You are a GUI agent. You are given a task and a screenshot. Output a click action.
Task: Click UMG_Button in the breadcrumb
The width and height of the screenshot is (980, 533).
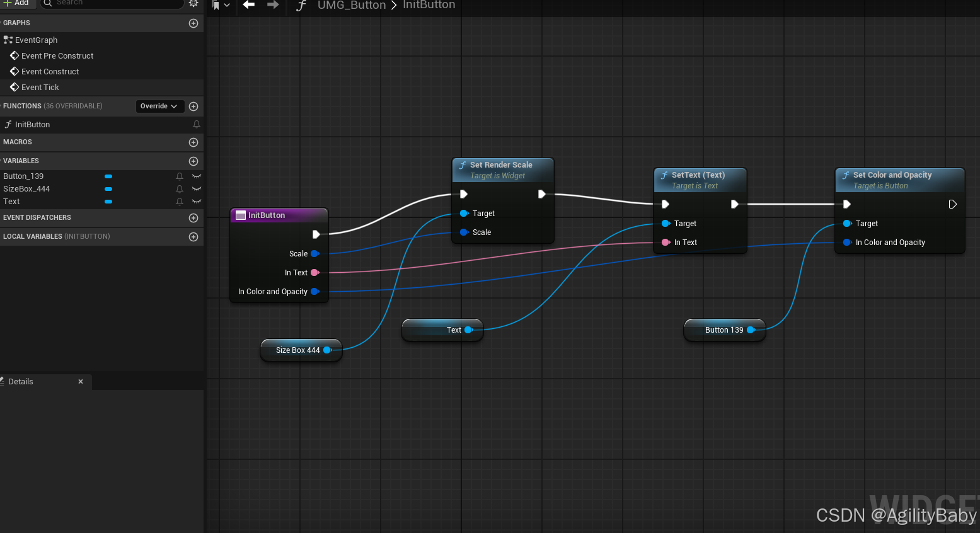[352, 5]
